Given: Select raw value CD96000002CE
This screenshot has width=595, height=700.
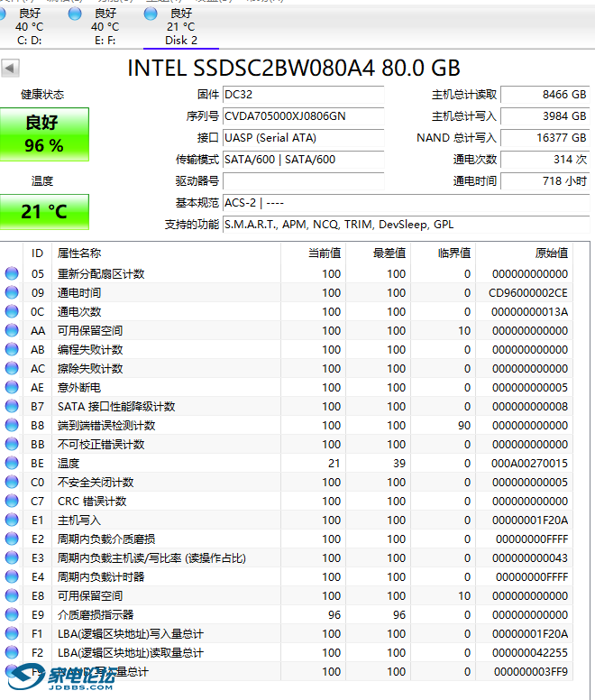Looking at the screenshot, I should (x=528, y=293).
